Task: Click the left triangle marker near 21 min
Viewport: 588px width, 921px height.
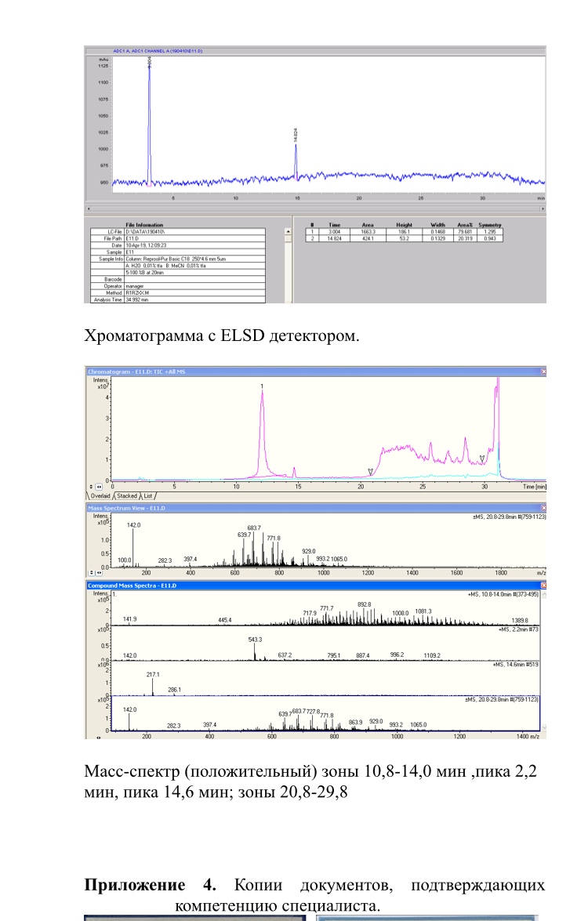Action: [x=371, y=471]
